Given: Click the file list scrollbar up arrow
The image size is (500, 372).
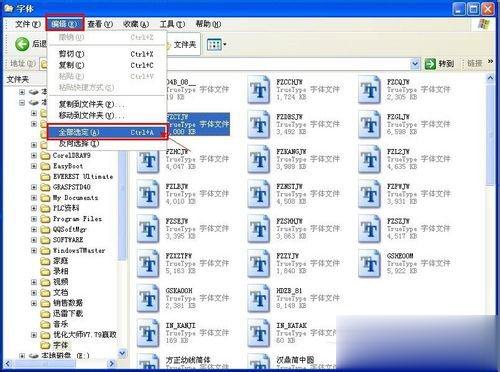Looking at the screenshot, I should coord(490,78).
